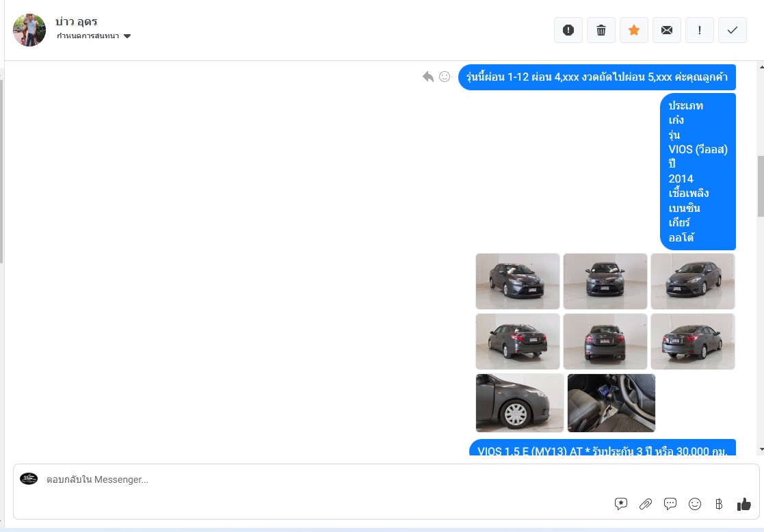Screen dimensions: 764x532
Task: Open the car interior gear shift photo
Action: [611, 403]
